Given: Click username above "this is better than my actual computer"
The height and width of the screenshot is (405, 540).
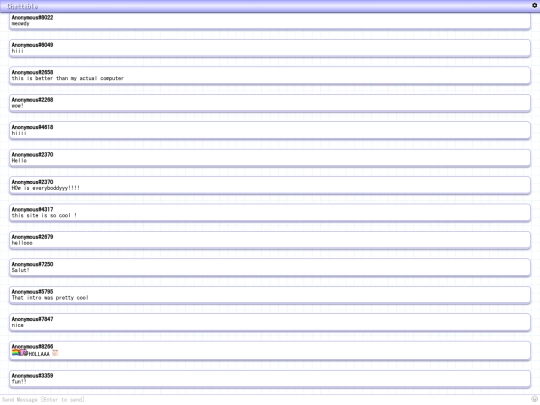Looking at the screenshot, I should click(32, 72).
